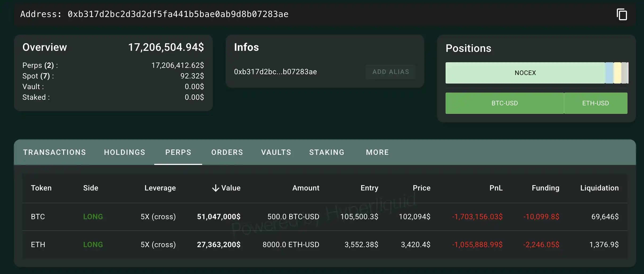Sort the table by Funding column
Image resolution: width=644 pixels, height=274 pixels.
tap(545, 188)
